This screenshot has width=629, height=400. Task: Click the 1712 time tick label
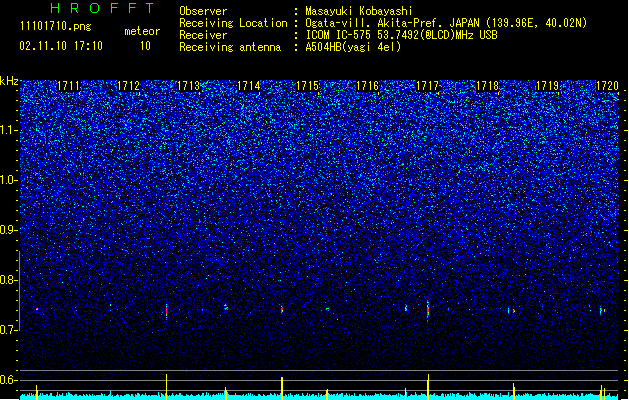pos(128,86)
